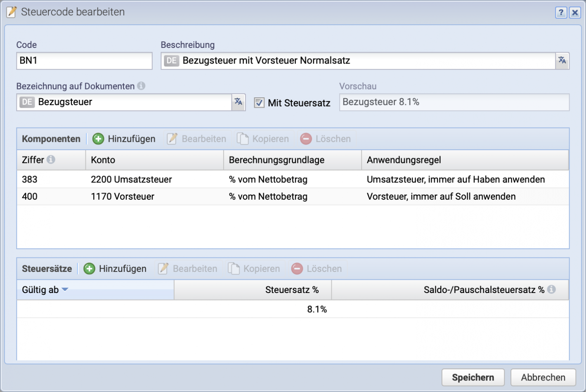Click the Vorschau field showing Bezugsteuer 8.1%

coord(454,102)
